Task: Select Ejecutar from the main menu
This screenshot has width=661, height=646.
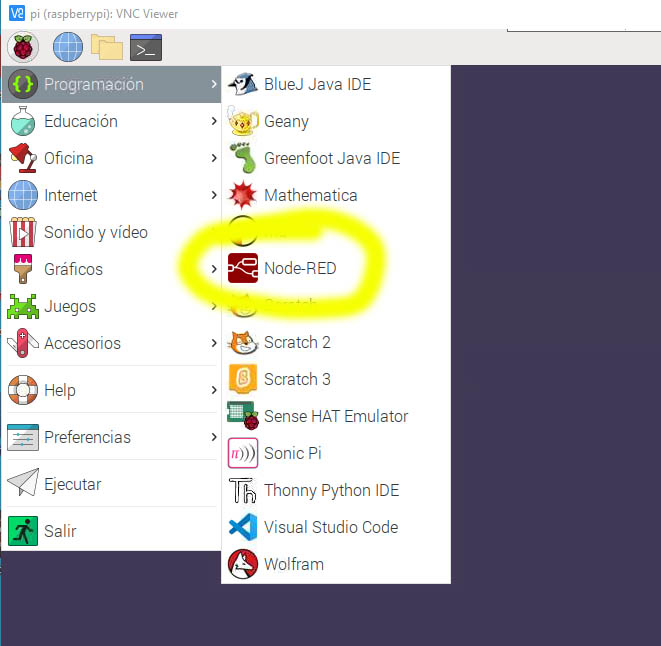Action: (112, 484)
